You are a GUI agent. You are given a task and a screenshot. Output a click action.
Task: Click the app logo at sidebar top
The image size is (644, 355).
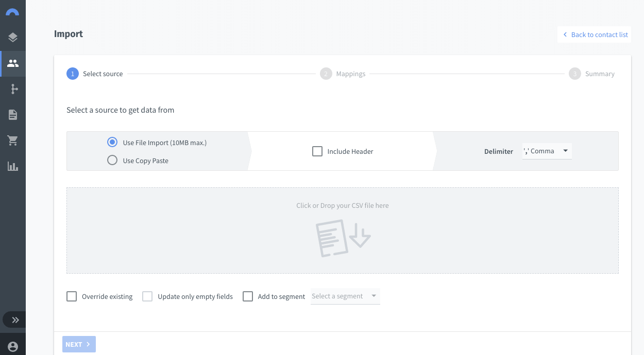[12, 12]
